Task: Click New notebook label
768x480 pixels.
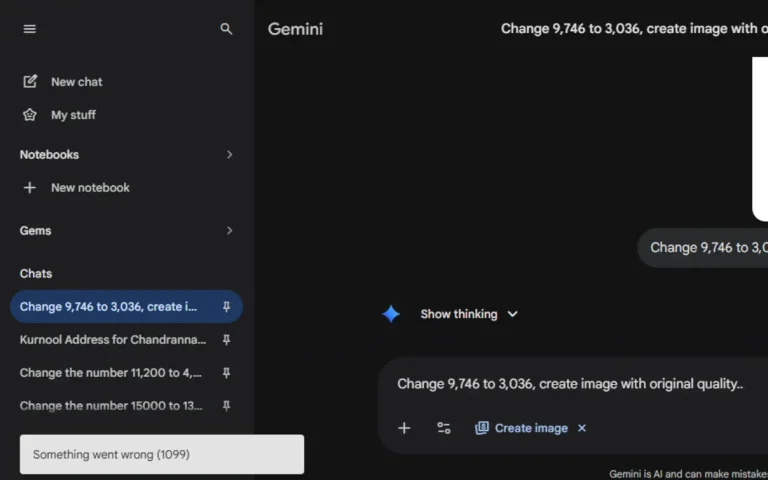Action: 91,188
